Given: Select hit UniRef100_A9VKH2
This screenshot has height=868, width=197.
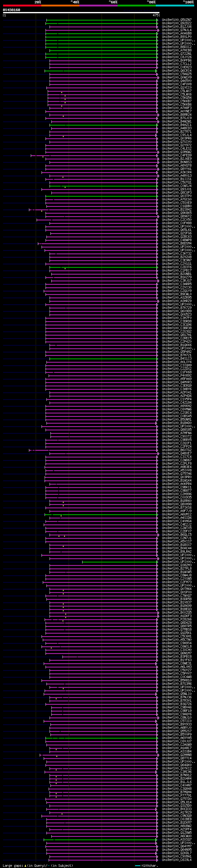Looking at the screenshot, I should [177, 406].
